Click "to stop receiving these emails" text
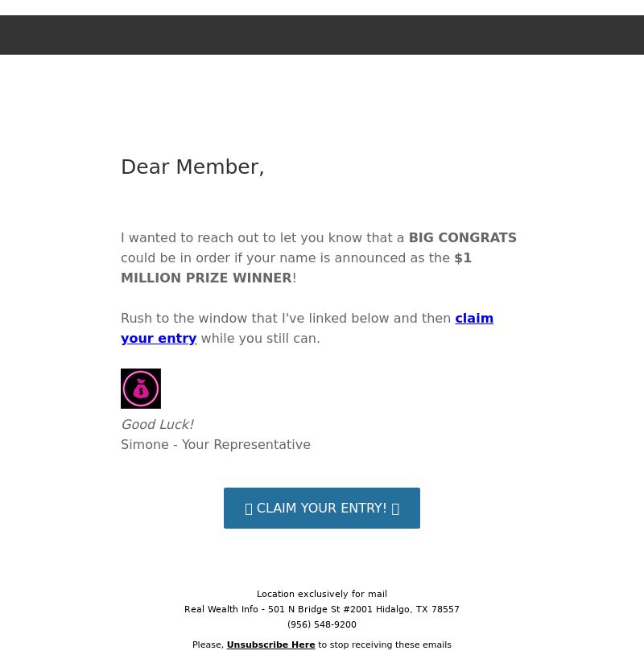This screenshot has width=644, height=659. 385,645
